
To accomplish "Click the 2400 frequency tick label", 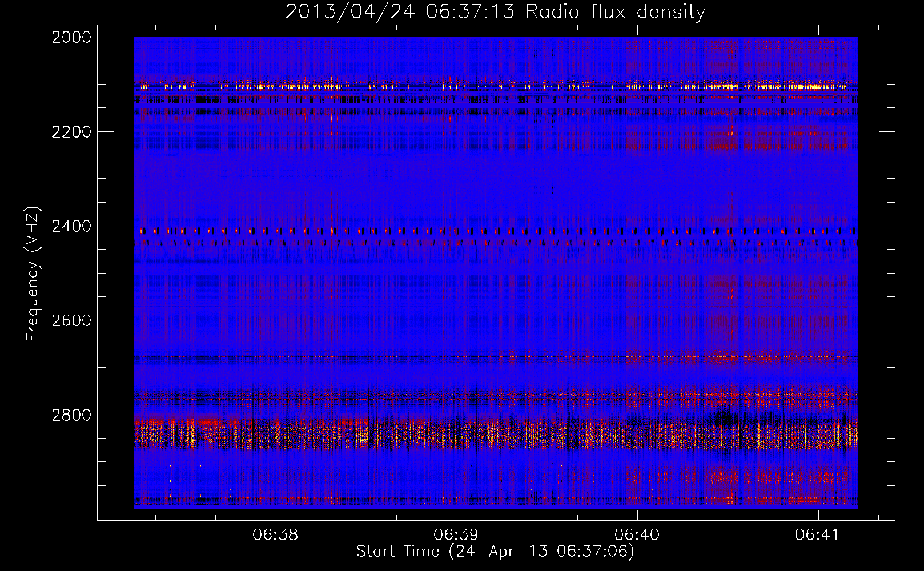I will [71, 227].
